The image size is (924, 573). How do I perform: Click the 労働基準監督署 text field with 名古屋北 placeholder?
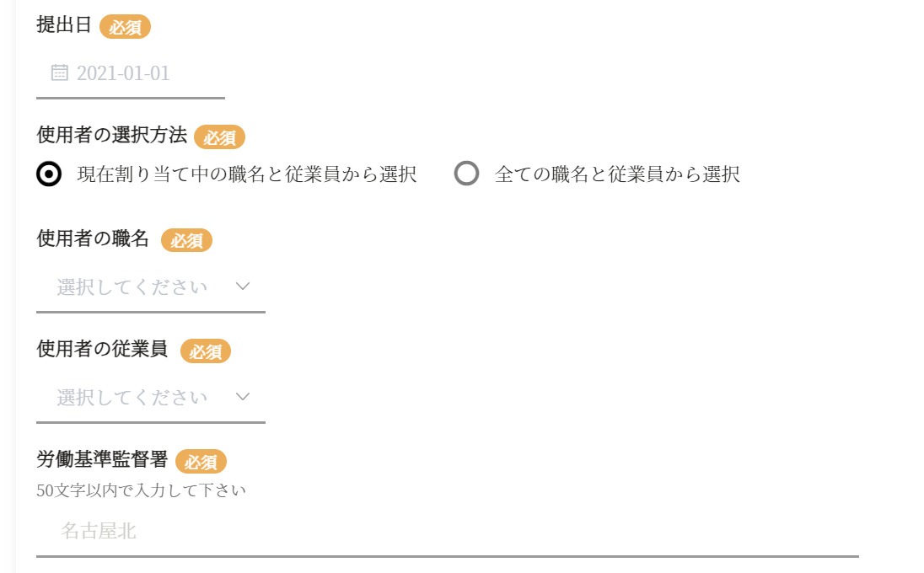click(x=447, y=531)
